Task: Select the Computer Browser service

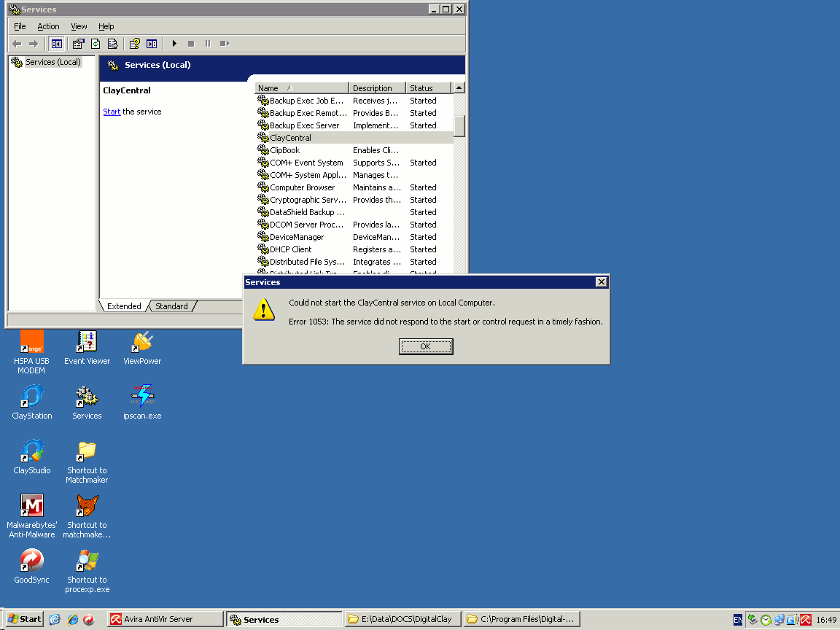Action: pos(354,187)
